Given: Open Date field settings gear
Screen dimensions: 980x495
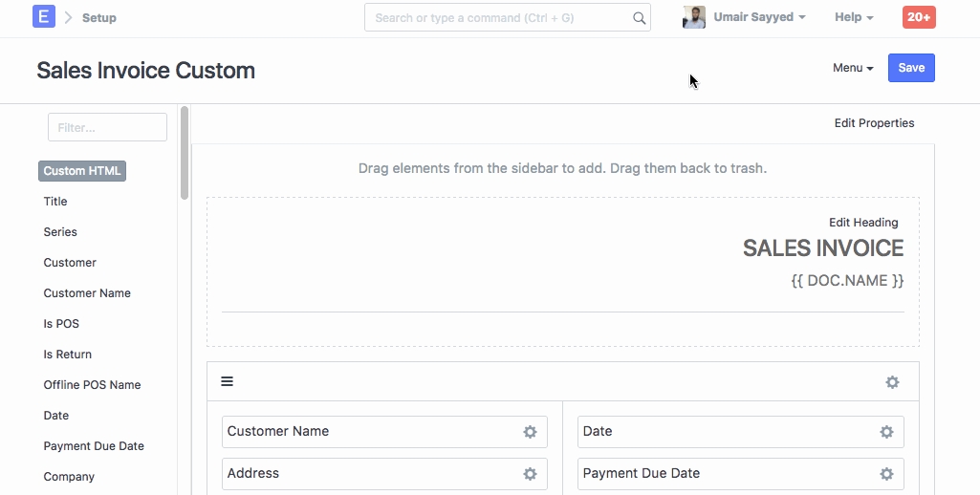Looking at the screenshot, I should 886,432.
